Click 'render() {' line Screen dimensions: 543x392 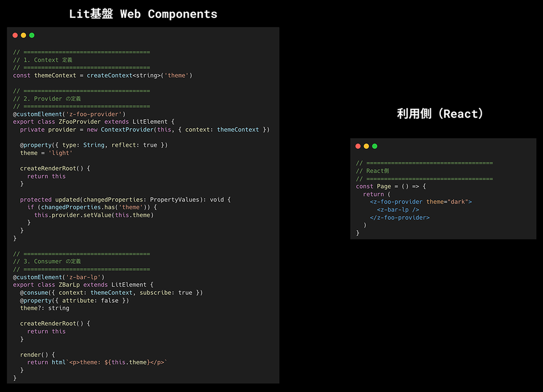37,355
